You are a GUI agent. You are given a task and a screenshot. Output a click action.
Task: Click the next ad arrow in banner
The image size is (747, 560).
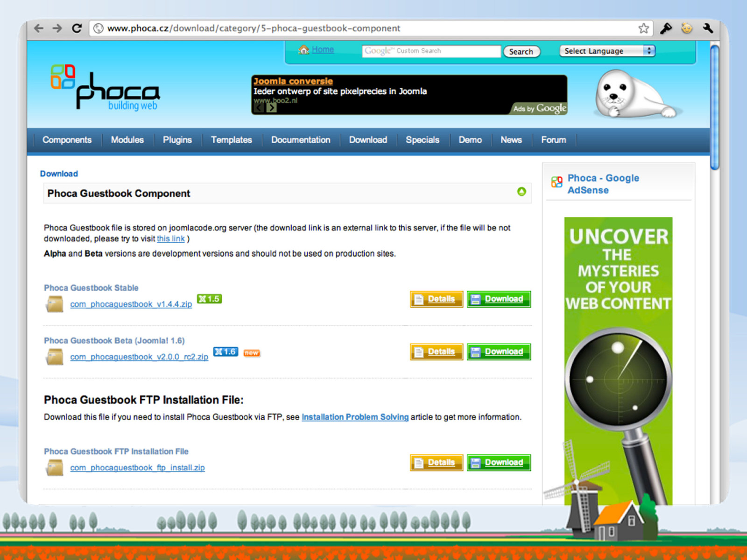[271, 108]
